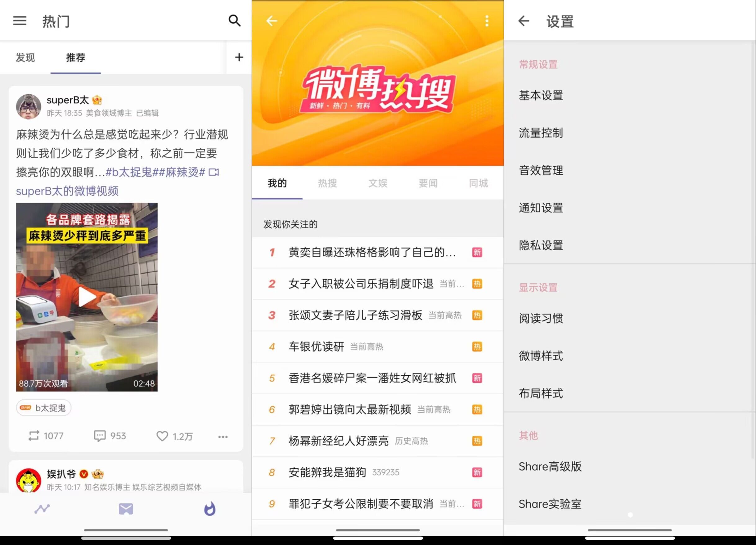Tap the flame hot icon in bottom bar

pyautogui.click(x=210, y=509)
